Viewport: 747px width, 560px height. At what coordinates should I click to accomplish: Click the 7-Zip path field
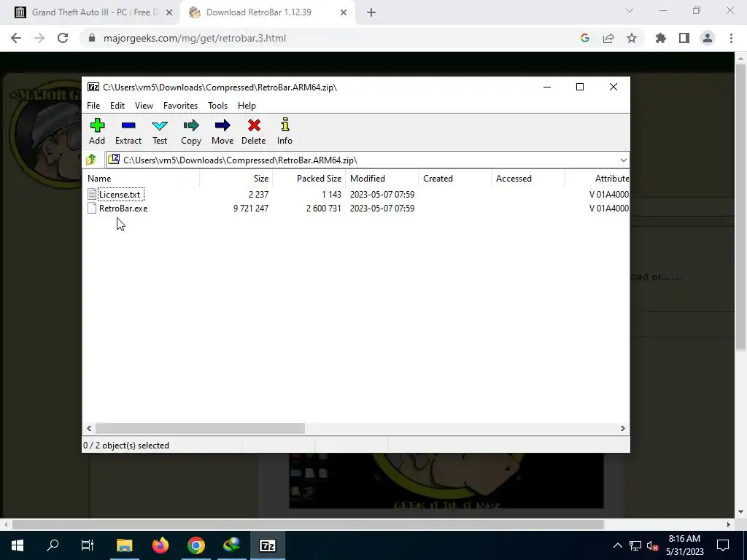click(x=368, y=160)
